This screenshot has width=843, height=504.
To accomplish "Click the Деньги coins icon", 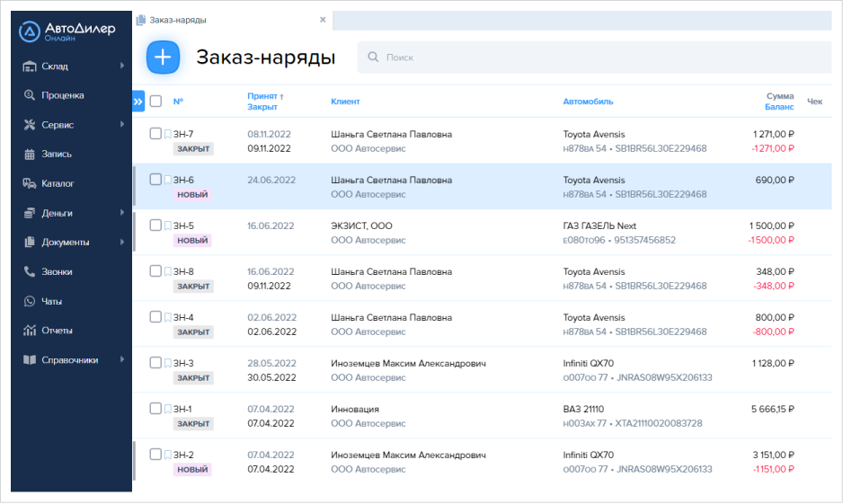I will click(x=30, y=213).
